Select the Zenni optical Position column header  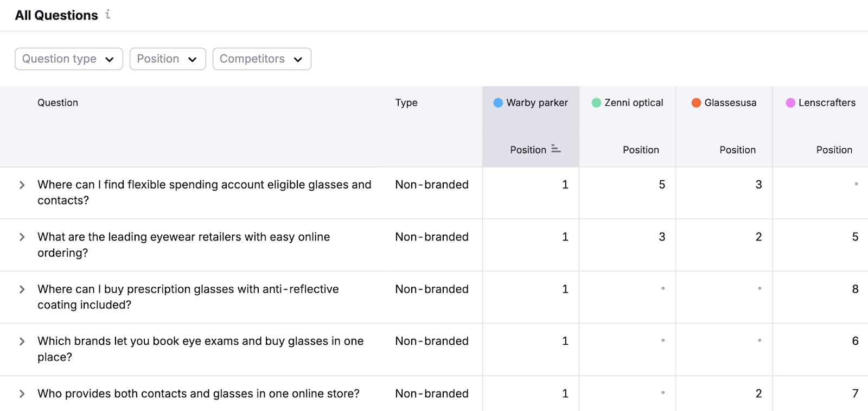(640, 150)
